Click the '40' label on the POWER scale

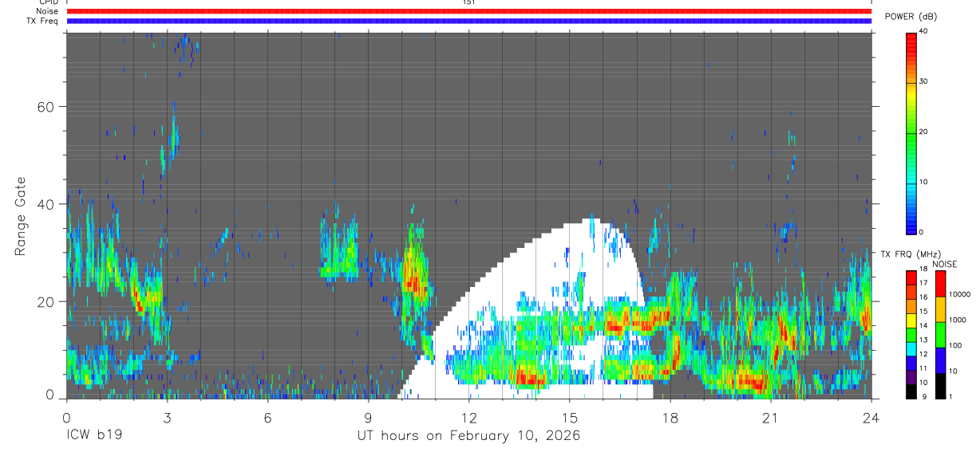(924, 31)
